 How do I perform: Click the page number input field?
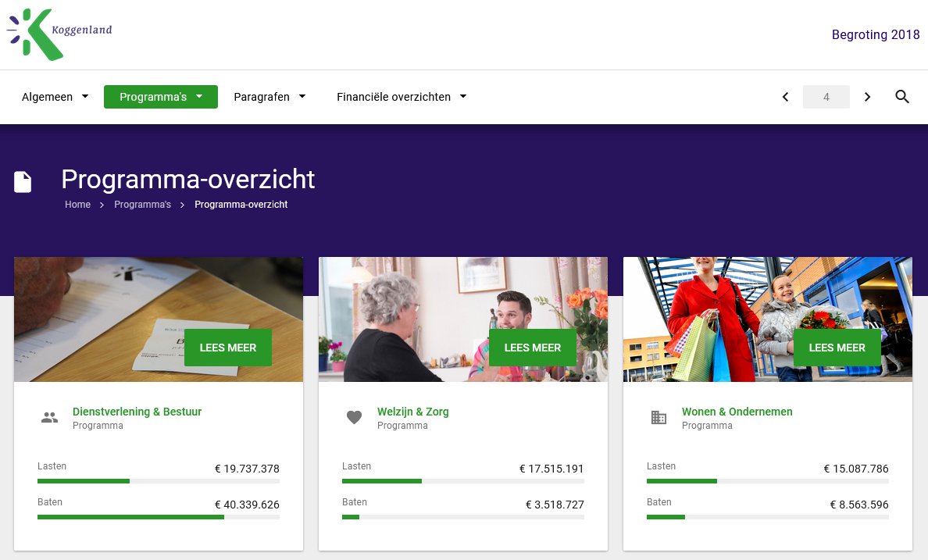[826, 97]
